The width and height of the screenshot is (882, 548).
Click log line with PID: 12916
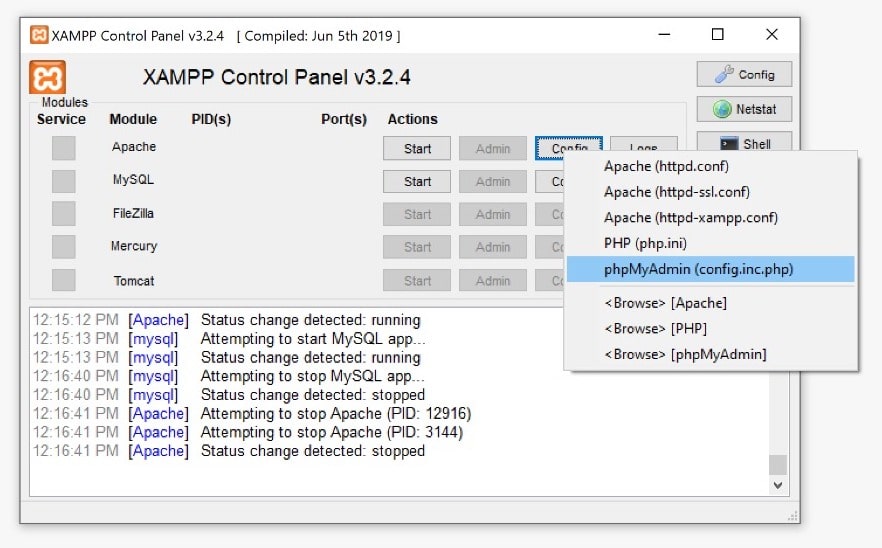252,414
